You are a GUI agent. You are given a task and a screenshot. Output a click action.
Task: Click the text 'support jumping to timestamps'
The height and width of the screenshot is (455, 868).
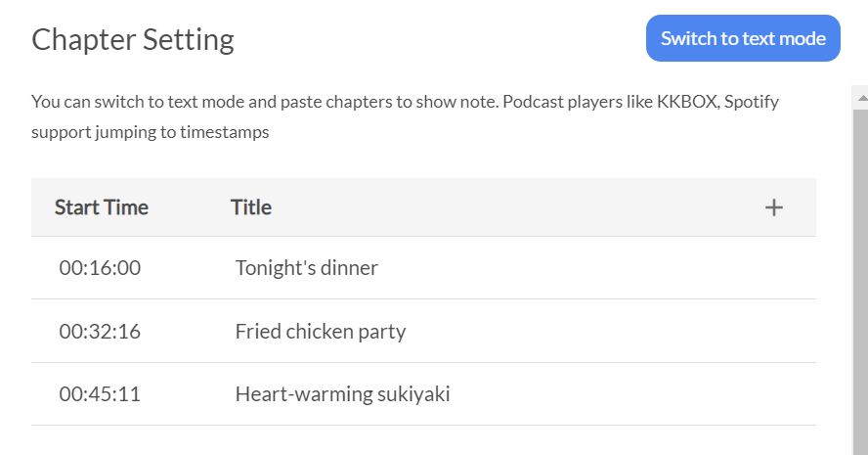(x=150, y=132)
